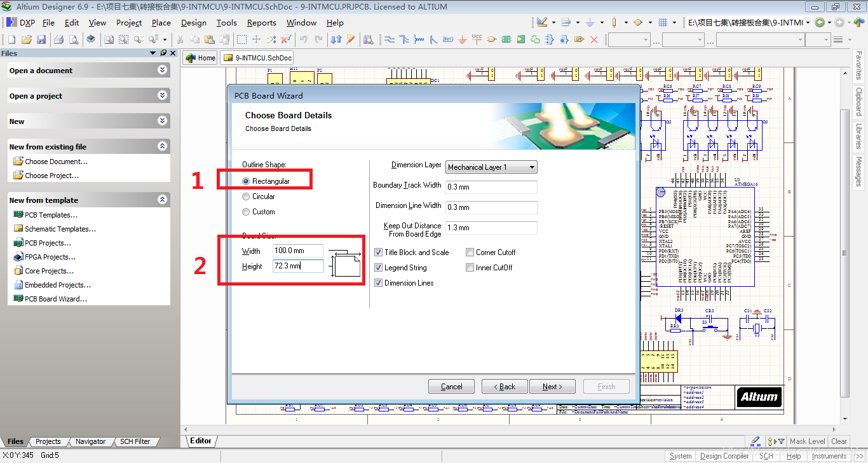Enable Inner CutOff checkbox

click(470, 268)
